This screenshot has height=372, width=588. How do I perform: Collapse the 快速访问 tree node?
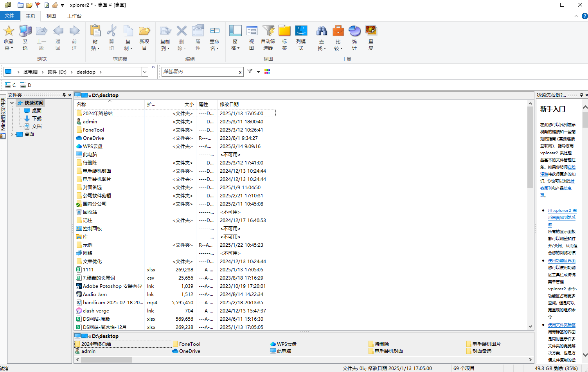point(12,103)
